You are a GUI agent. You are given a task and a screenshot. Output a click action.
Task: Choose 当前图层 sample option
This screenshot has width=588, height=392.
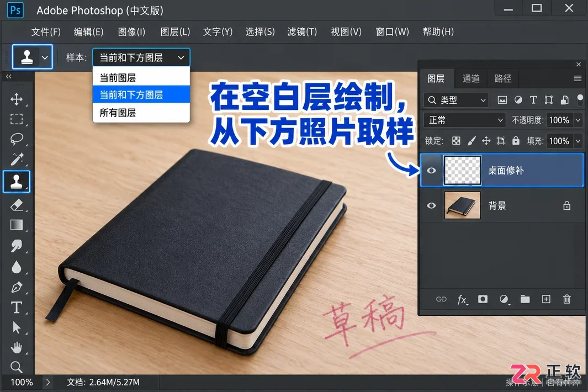coord(141,78)
